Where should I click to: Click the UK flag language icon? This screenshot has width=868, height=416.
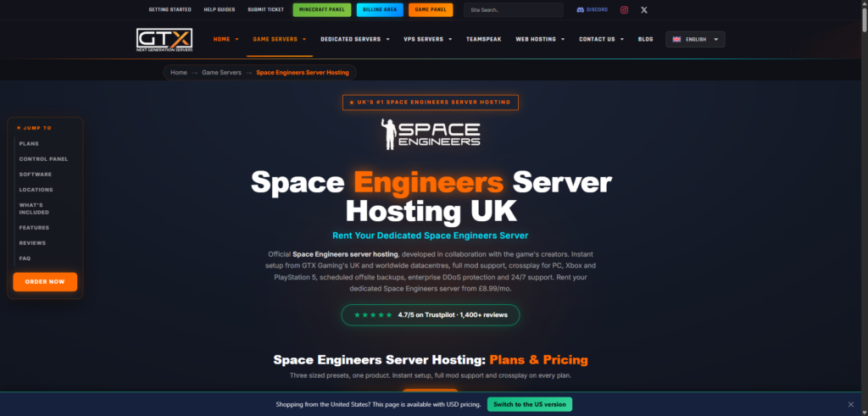coord(676,39)
